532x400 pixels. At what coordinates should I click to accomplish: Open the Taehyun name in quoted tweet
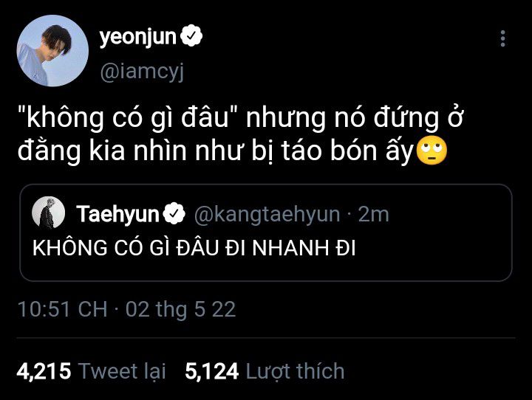[117, 215]
